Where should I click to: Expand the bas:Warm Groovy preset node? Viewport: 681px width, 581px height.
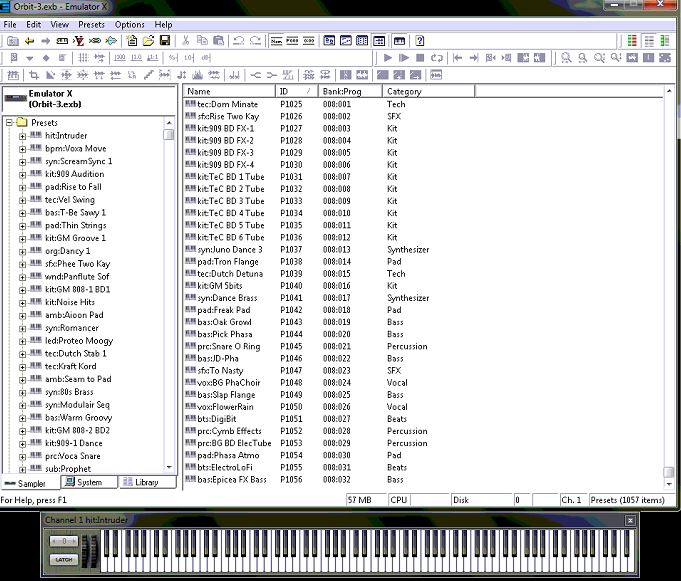coord(22,418)
